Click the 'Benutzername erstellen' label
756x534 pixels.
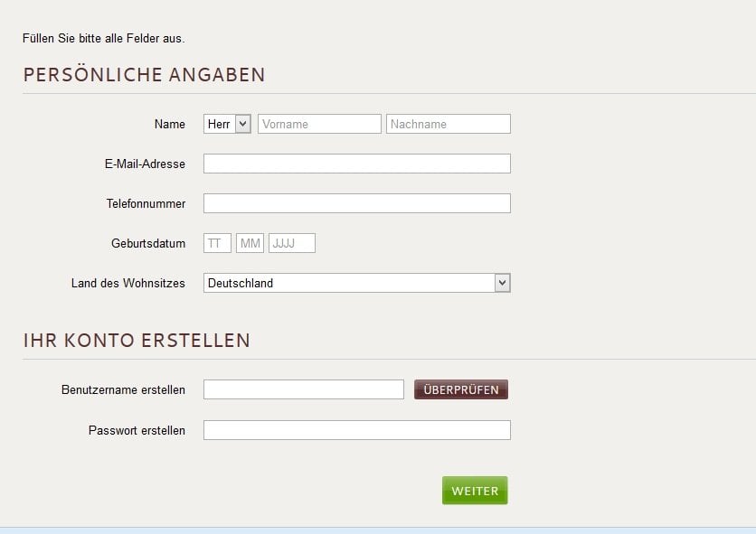pyautogui.click(x=123, y=389)
